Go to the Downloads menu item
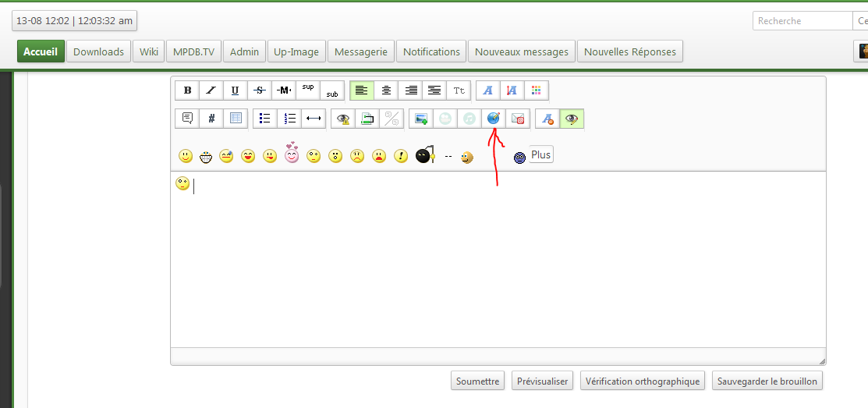This screenshot has width=868, height=408. [98, 51]
